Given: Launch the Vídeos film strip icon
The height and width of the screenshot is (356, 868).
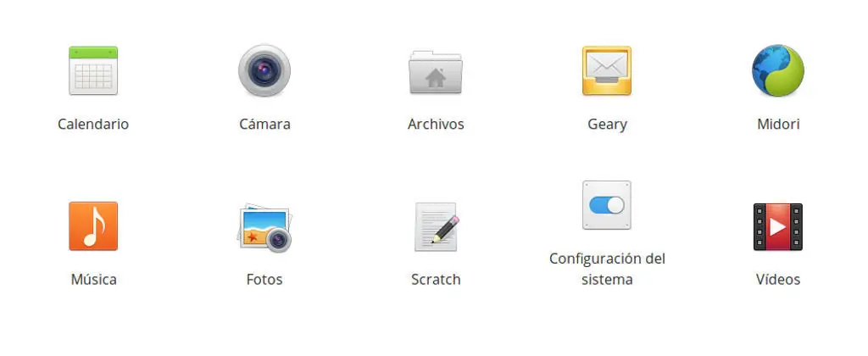Looking at the screenshot, I should point(778,226).
